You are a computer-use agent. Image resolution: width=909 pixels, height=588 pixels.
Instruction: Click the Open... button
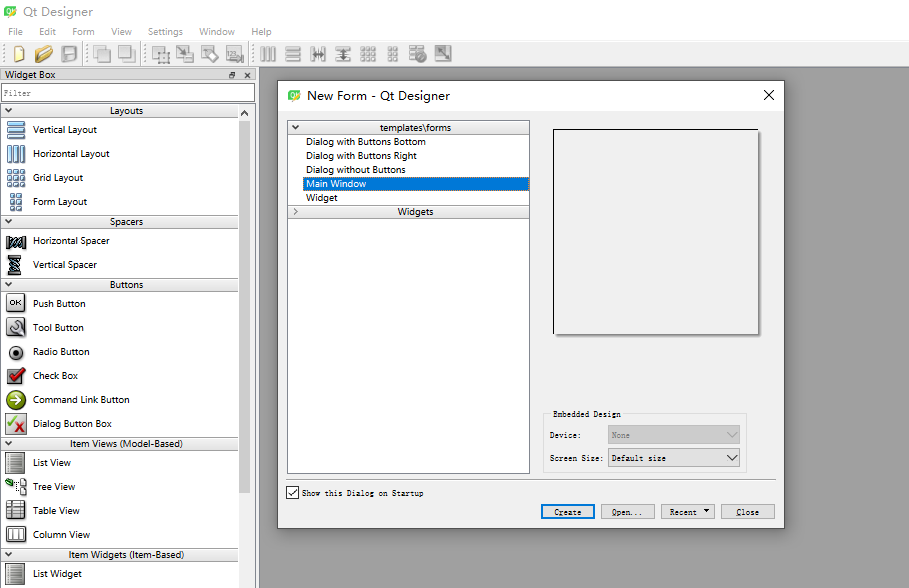pos(628,512)
